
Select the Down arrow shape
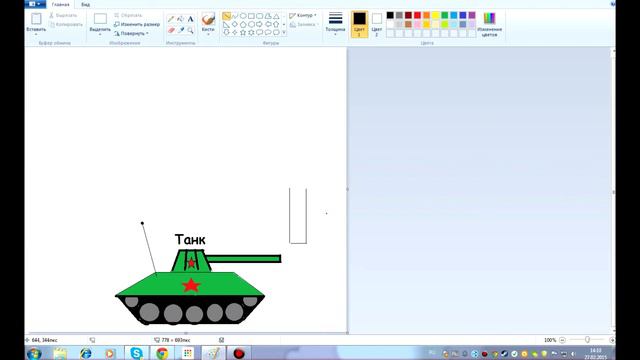[x=227, y=32]
